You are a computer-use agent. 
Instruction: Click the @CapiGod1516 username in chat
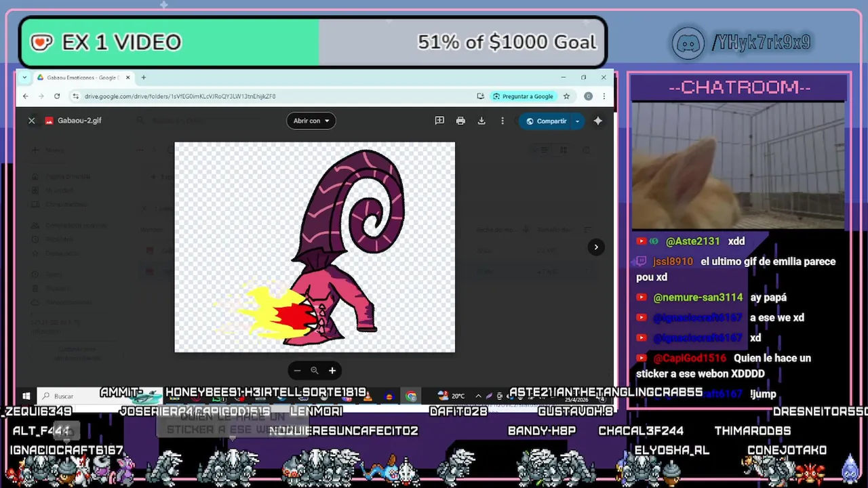[690, 358]
